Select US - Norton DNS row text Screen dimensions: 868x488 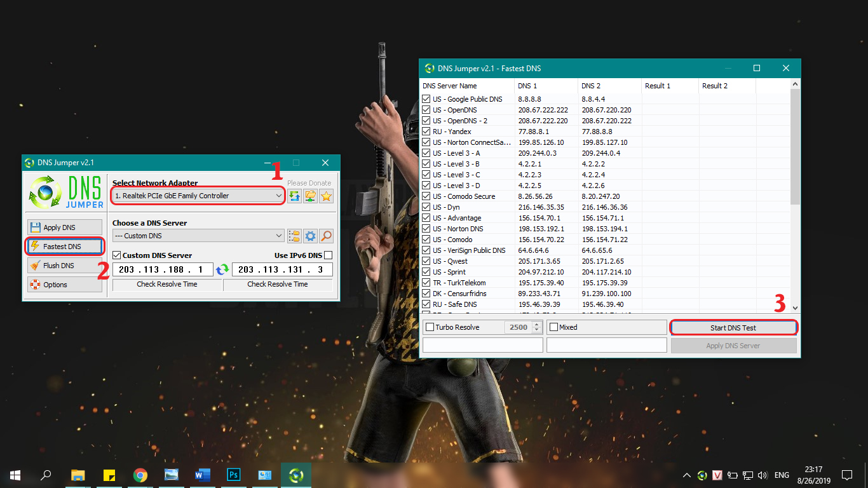458,229
